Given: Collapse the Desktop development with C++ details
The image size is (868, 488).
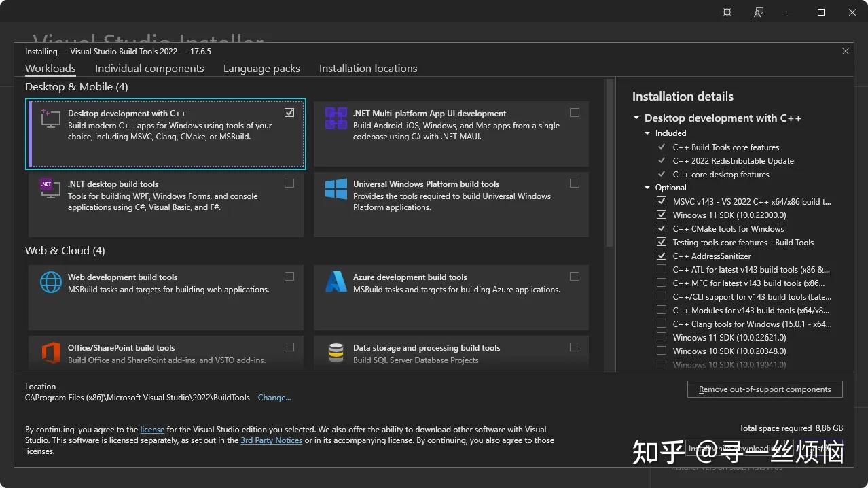Looking at the screenshot, I should pos(636,118).
